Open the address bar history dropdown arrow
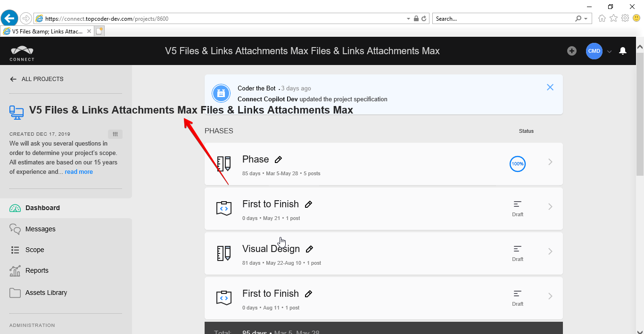Screen dimensions: 644x334 pyautogui.click(x=408, y=19)
